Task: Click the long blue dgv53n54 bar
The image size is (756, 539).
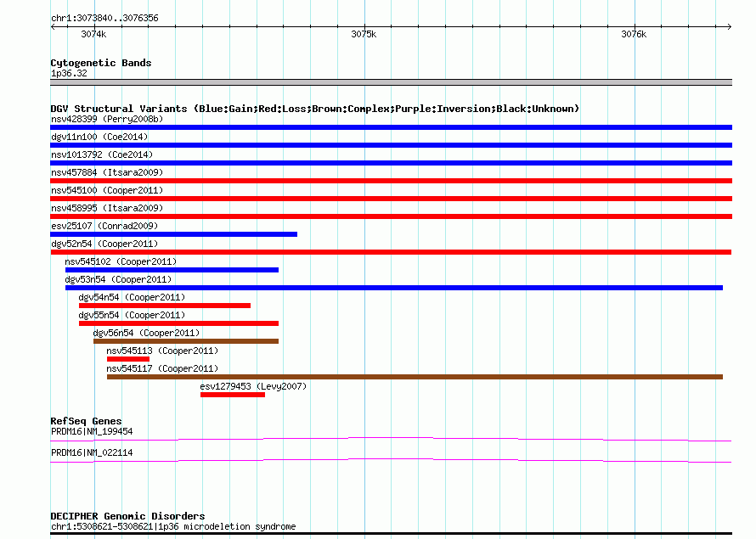Action: click(x=394, y=288)
